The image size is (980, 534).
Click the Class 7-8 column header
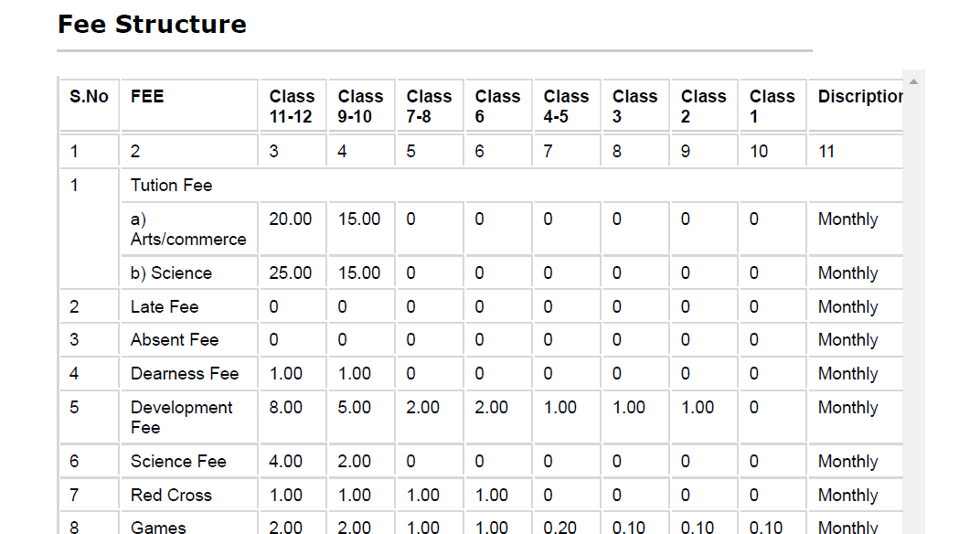pyautogui.click(x=429, y=106)
